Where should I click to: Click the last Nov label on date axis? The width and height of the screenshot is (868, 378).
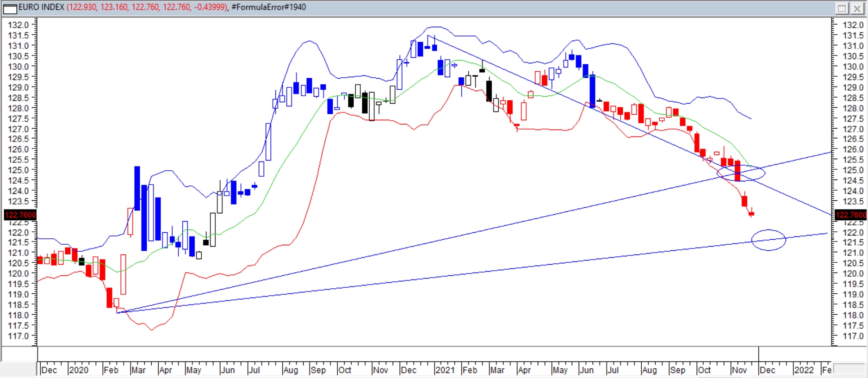(739, 370)
